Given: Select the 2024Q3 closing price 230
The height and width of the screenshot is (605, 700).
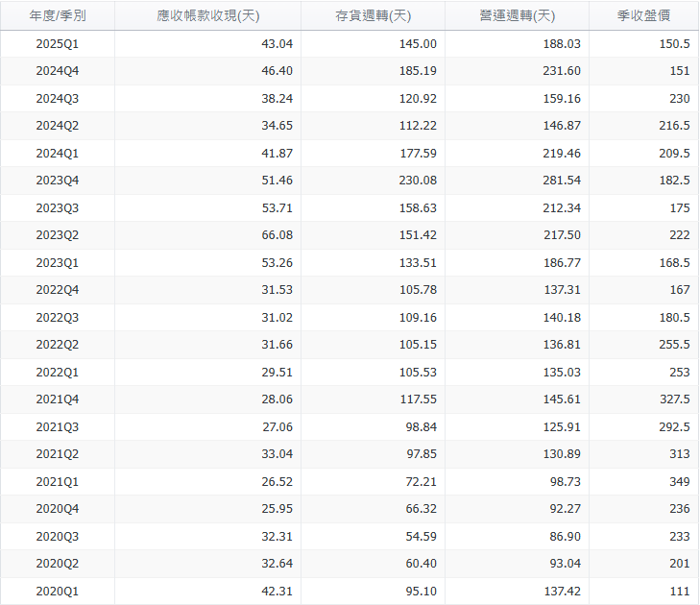Looking at the screenshot, I should click(678, 99).
